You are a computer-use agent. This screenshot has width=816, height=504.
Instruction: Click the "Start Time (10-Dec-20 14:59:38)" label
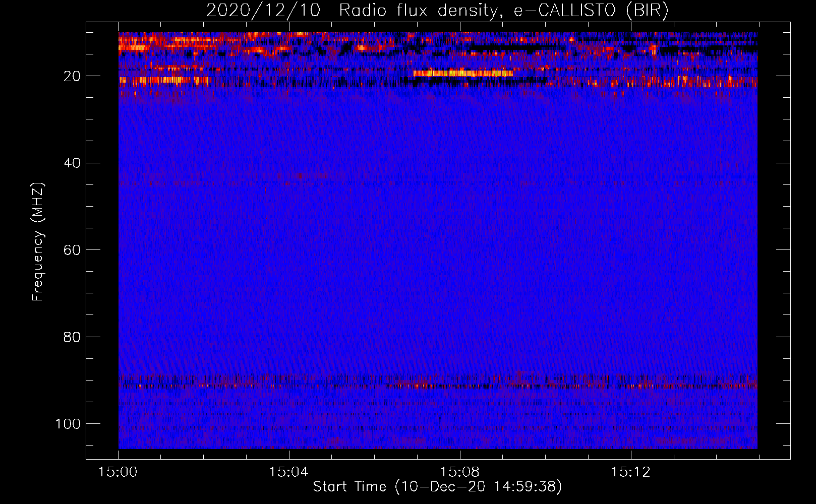click(437, 487)
